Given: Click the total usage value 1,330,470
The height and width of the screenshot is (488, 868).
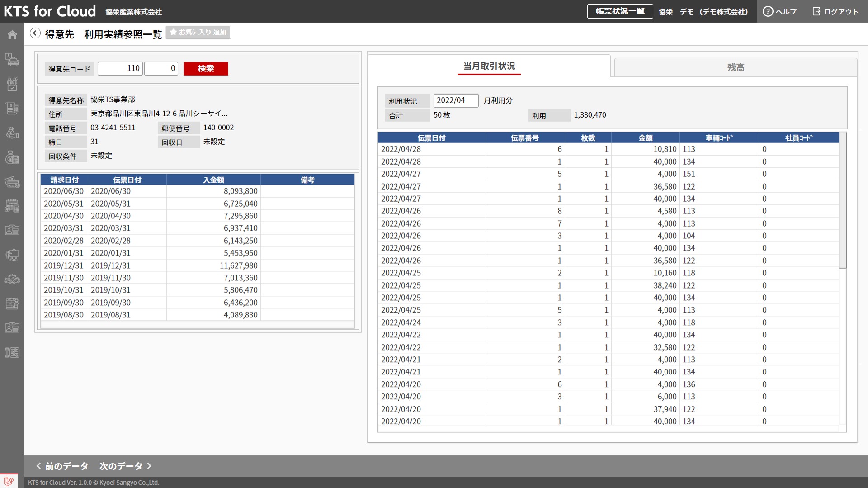Looking at the screenshot, I should [x=590, y=115].
